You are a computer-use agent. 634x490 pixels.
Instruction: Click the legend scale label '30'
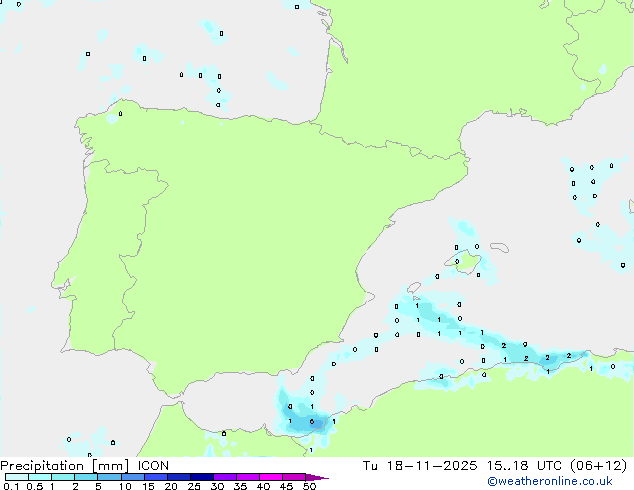tap(217, 486)
